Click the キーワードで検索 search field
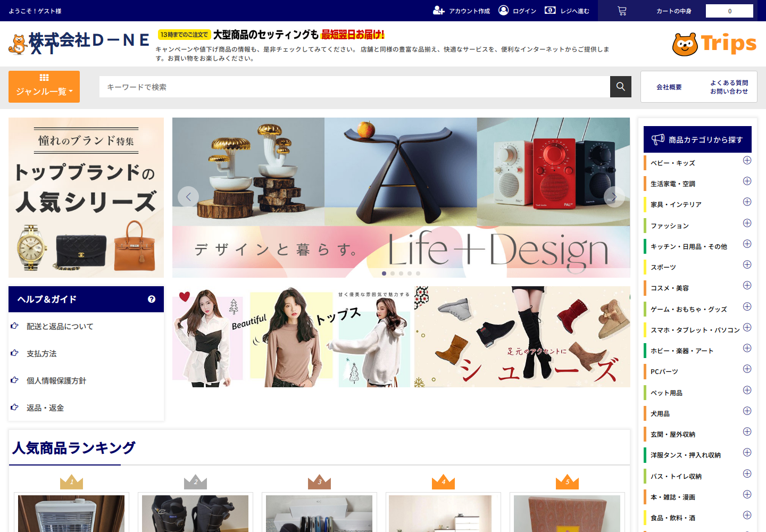 pyautogui.click(x=355, y=87)
